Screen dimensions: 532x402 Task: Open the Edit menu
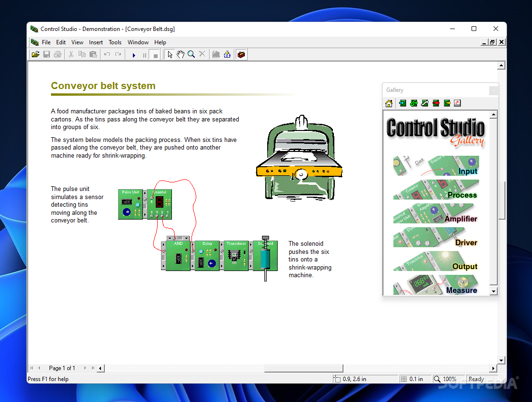[61, 42]
